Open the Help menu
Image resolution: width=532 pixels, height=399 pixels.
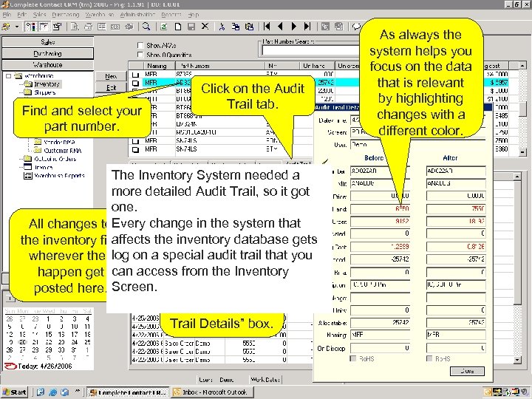pyautogui.click(x=194, y=15)
